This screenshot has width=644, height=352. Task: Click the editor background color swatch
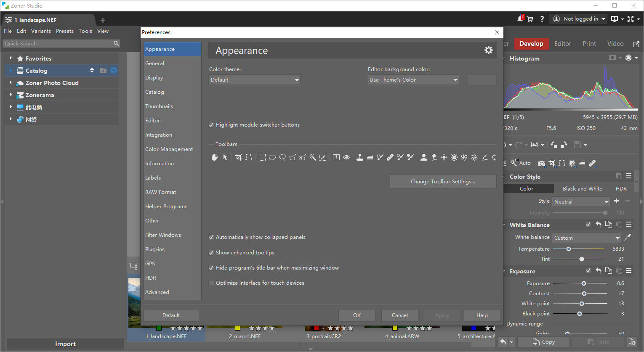coord(482,80)
